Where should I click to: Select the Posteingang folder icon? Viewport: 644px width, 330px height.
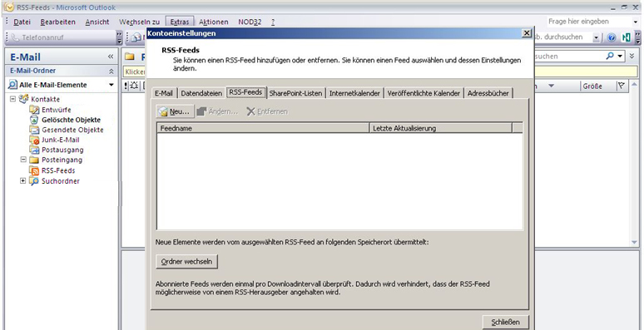point(33,160)
